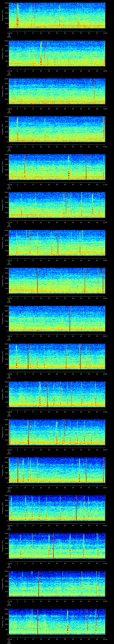
Task: Pick the spectrogram panel starting at 1:19:00
Action: point(57,129)
